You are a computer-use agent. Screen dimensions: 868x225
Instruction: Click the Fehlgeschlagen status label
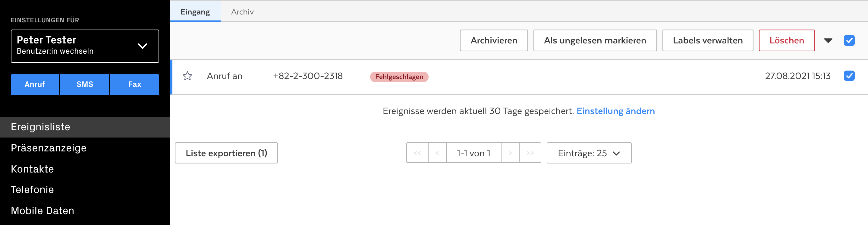tap(399, 77)
